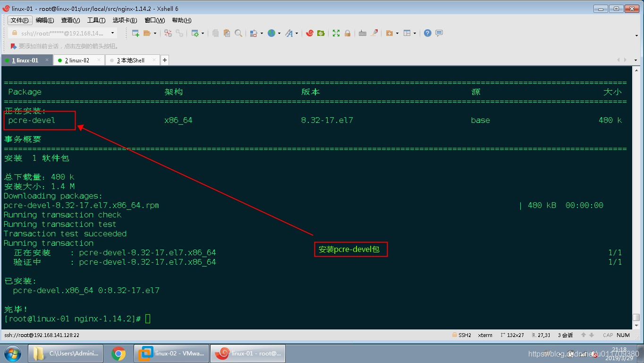Viewport: 644px width, 363px height.
Task: Click the globe encoding icon
Action: click(x=271, y=33)
